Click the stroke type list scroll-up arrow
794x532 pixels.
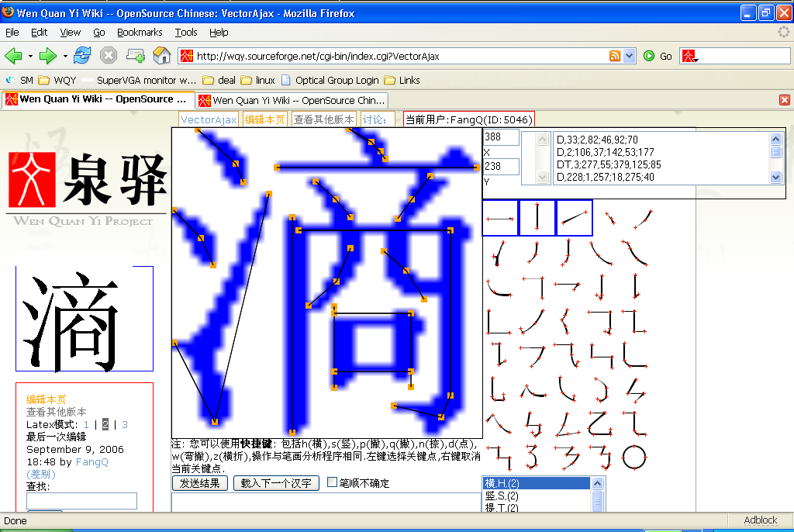598,483
